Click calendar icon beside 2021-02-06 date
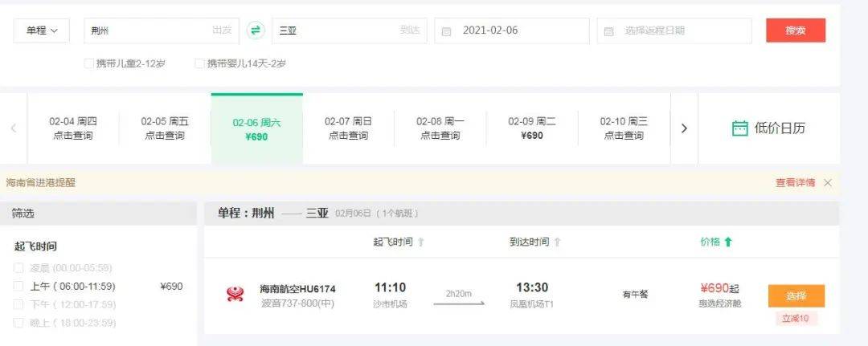868x346 pixels. point(446,31)
